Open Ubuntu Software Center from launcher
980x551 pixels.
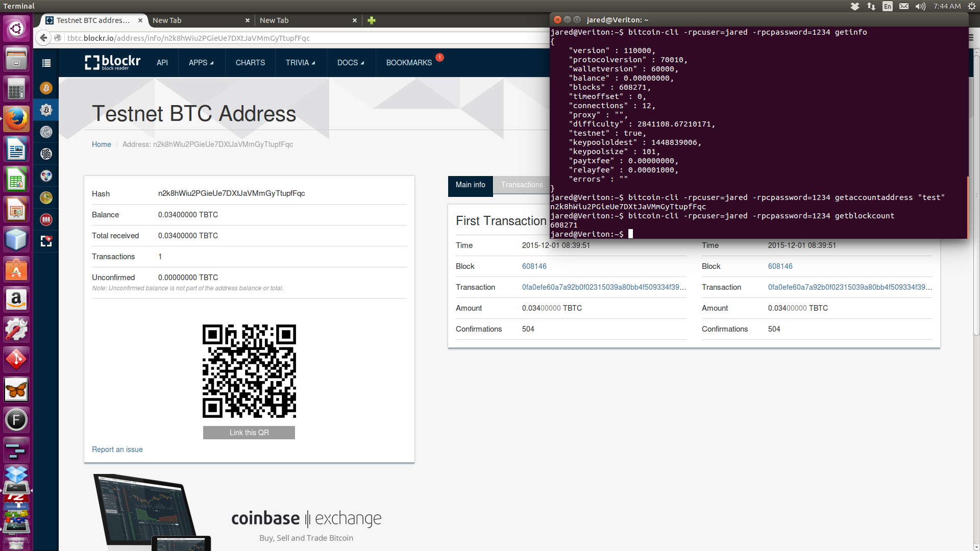pyautogui.click(x=16, y=269)
